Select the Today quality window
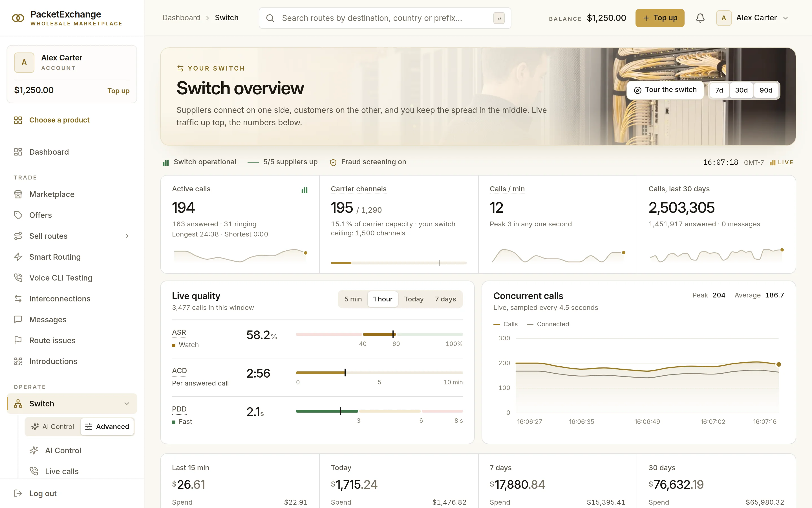The image size is (812, 508). [413, 299]
